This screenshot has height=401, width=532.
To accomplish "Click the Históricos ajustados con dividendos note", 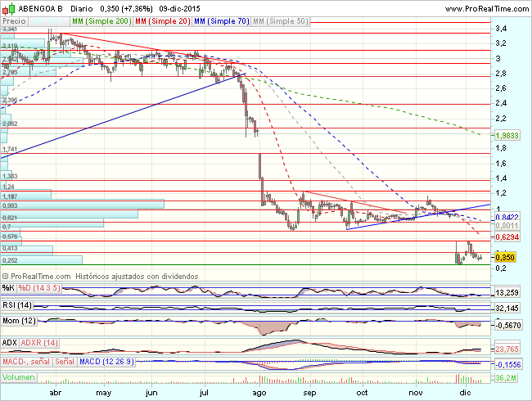I will click(137, 277).
